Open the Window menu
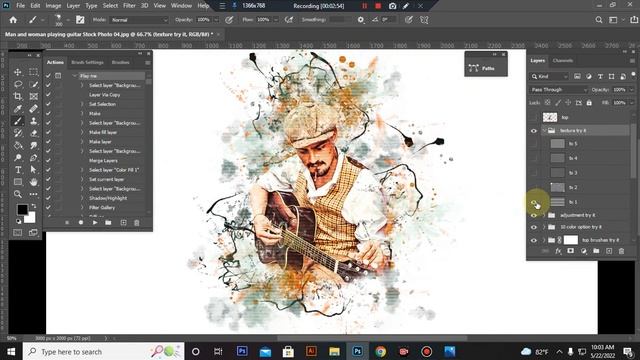This screenshot has height=360, width=640. [x=181, y=6]
